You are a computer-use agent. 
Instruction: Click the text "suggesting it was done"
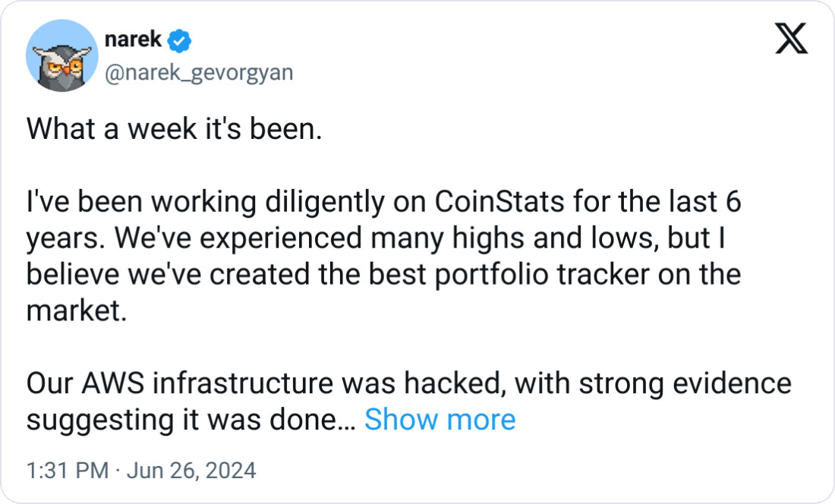(x=181, y=420)
